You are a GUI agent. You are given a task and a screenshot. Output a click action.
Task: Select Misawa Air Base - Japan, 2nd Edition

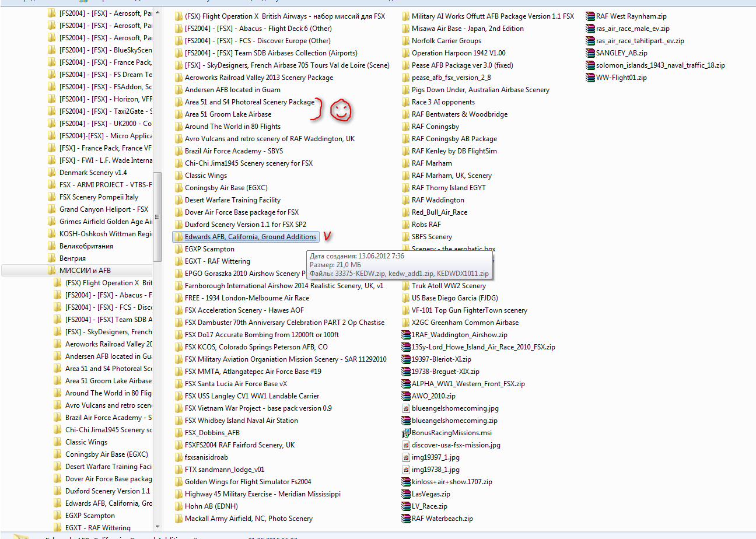click(468, 29)
